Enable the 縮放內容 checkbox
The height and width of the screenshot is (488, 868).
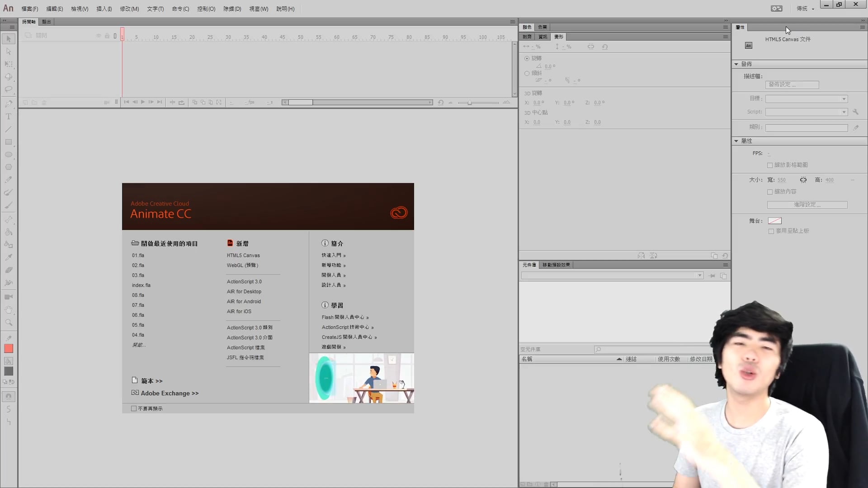coord(770,192)
